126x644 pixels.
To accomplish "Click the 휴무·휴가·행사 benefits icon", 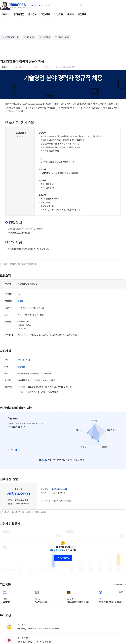I will (x=9, y=640).
